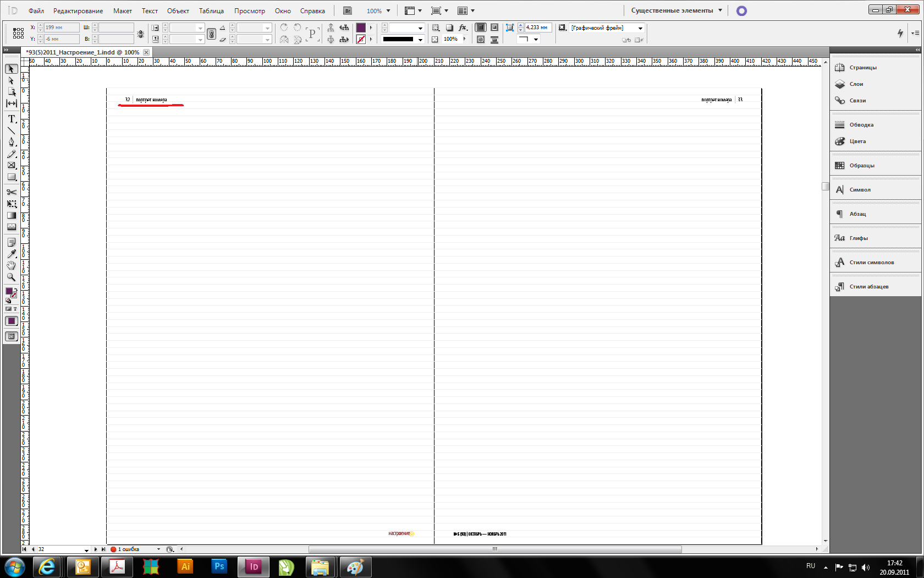
Task: Select the Type tool
Action: [12, 119]
